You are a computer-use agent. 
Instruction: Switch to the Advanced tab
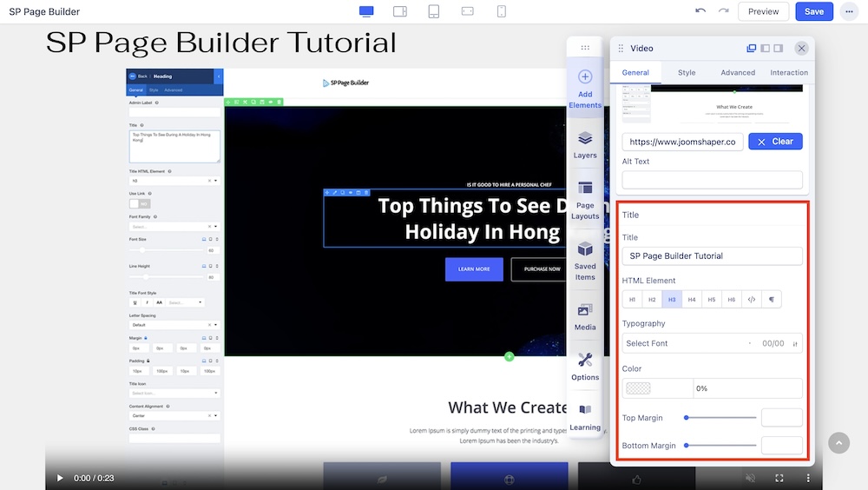(738, 73)
